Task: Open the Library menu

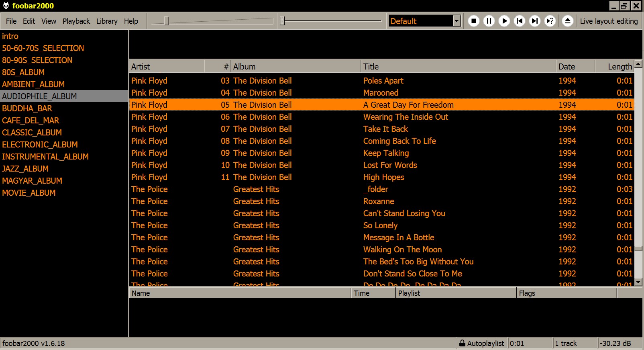Action: (107, 21)
